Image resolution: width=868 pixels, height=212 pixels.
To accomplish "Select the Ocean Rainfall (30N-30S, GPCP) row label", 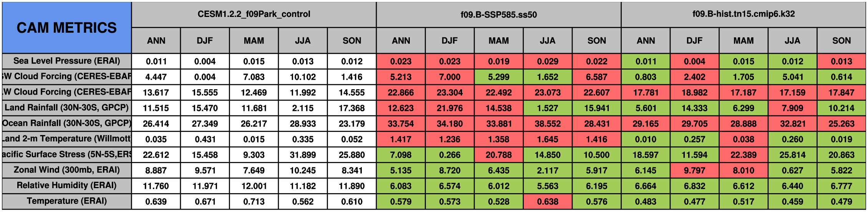I will pyautogui.click(x=66, y=124).
